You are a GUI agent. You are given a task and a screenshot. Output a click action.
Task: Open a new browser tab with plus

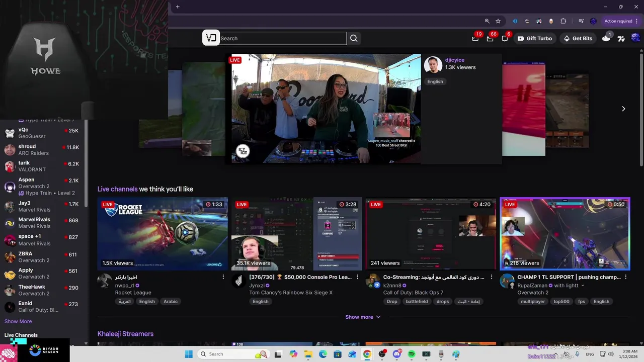[178, 7]
